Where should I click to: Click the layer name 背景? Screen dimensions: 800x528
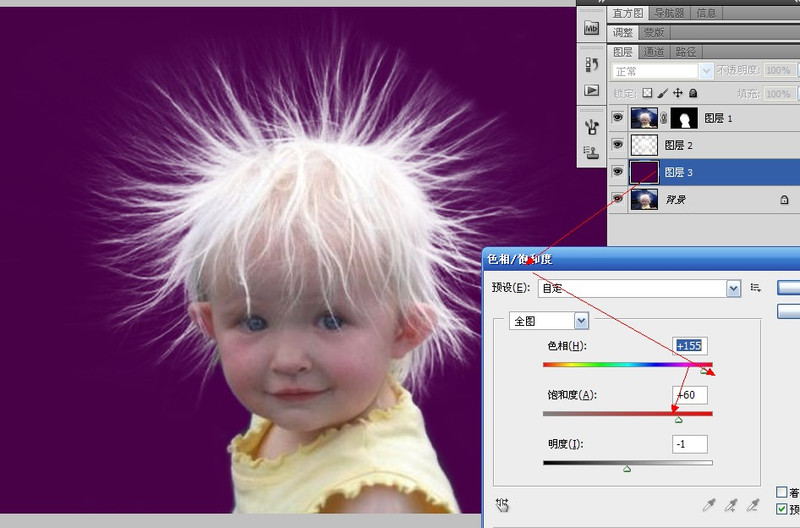[x=676, y=199]
